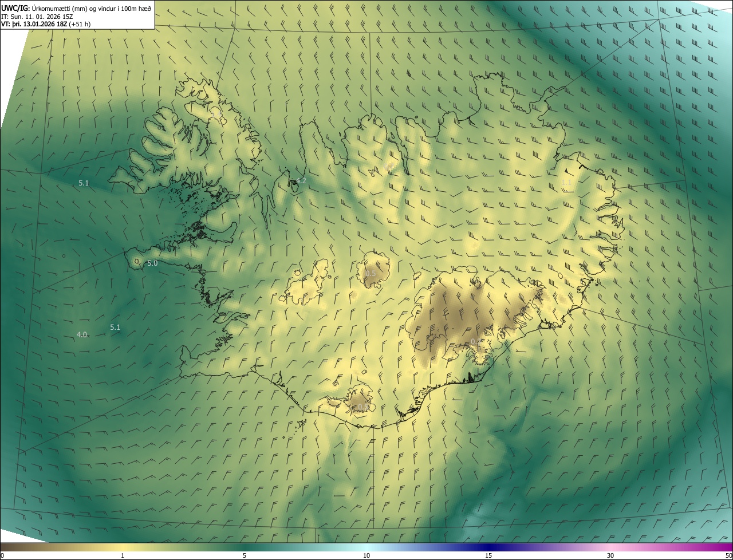Click the 5.1 value label beside the 4.0 label
The height and width of the screenshot is (560, 733).
pos(115,327)
